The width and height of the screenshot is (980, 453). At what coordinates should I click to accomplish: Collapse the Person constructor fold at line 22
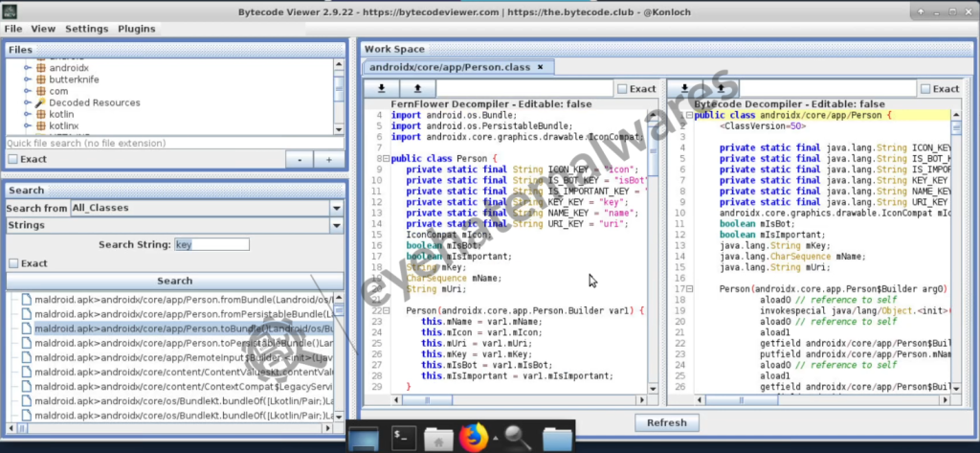point(387,310)
